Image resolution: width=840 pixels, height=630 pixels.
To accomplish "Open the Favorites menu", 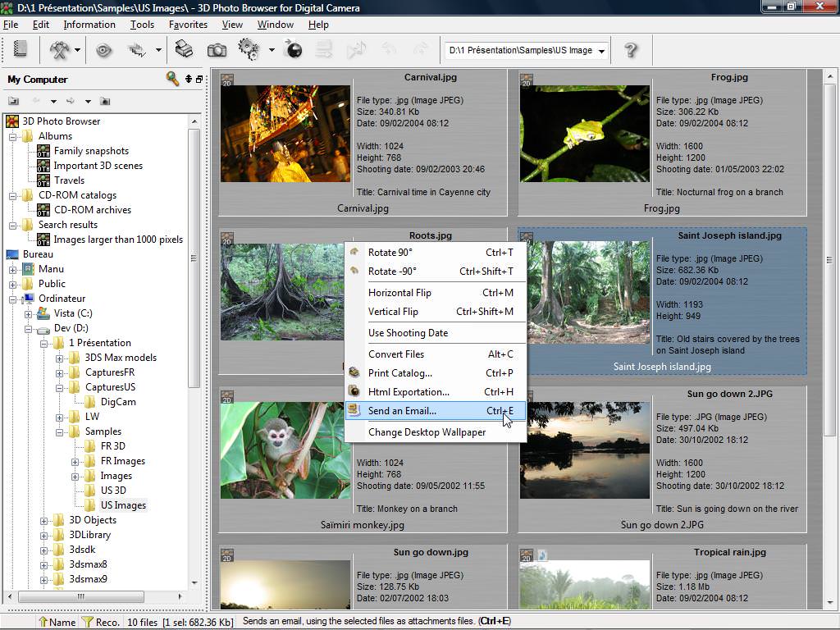I will point(188,25).
